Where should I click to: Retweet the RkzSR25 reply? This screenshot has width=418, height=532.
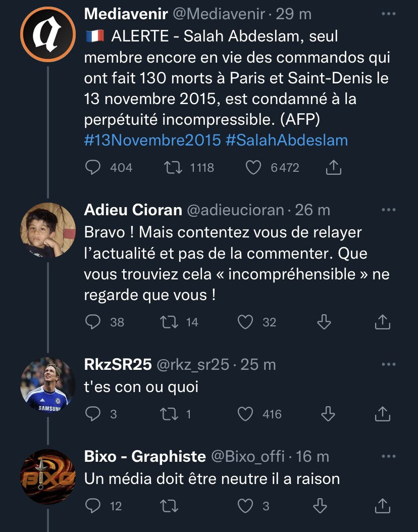click(170, 414)
